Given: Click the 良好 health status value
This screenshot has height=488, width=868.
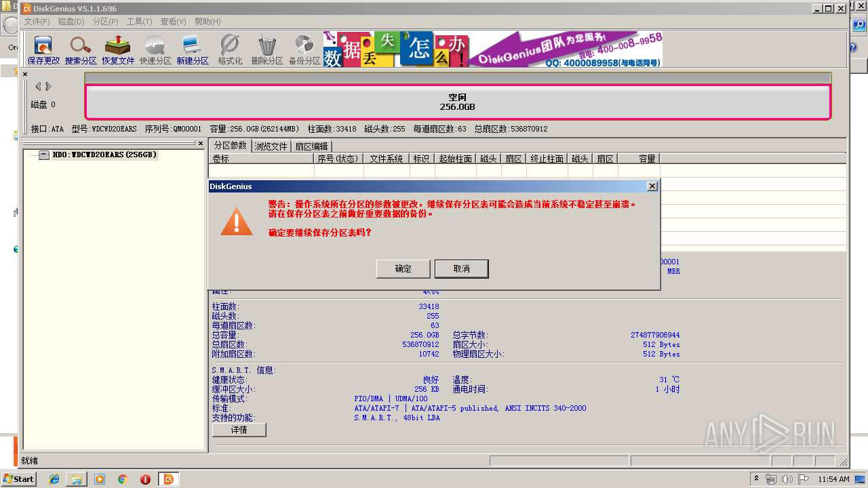Looking at the screenshot, I should 431,380.
